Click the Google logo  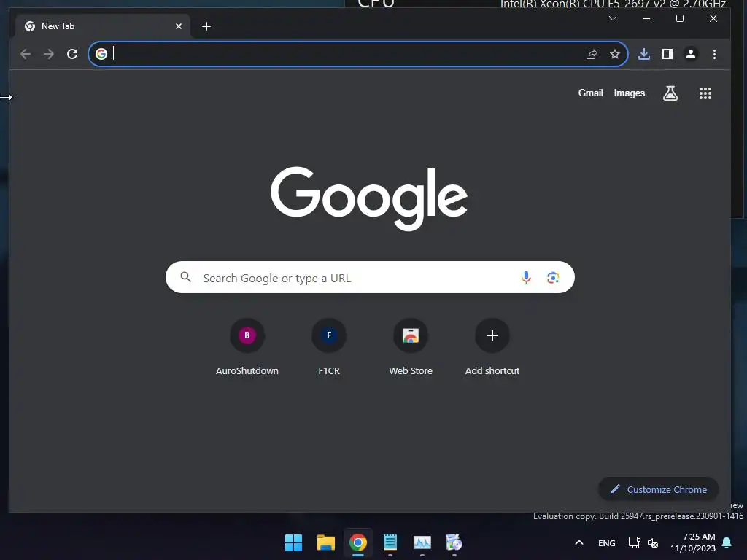[369, 198]
